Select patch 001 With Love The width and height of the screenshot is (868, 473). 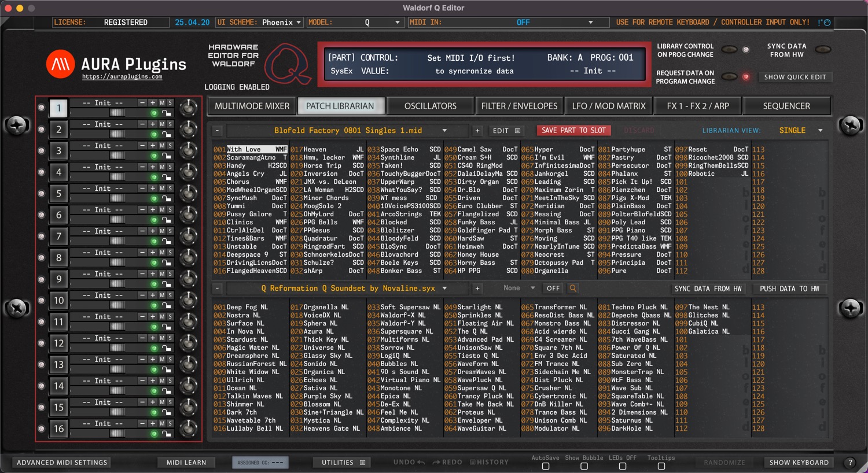tap(250, 149)
